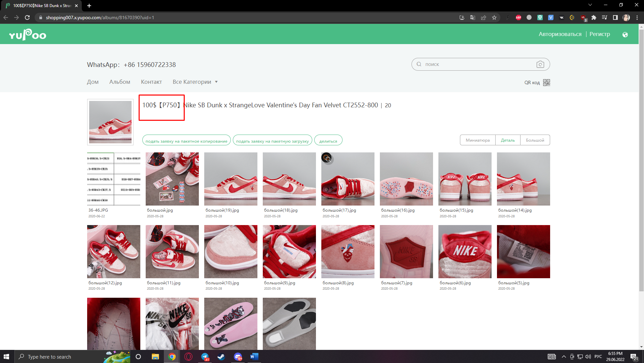Open the tab search chevron in Chrome

[590, 5]
